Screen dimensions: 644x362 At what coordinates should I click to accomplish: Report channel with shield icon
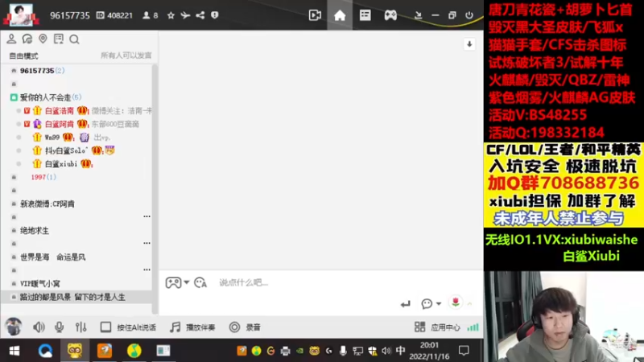tap(214, 15)
